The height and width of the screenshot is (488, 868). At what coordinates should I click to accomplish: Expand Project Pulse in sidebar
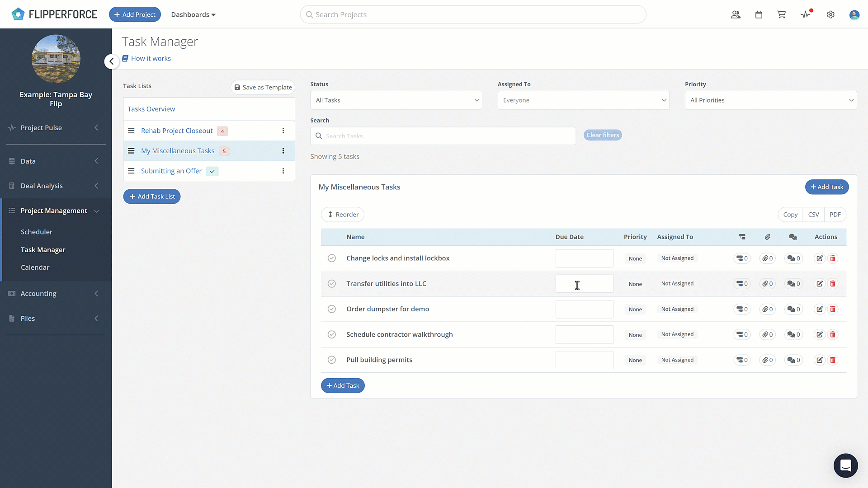(x=56, y=128)
